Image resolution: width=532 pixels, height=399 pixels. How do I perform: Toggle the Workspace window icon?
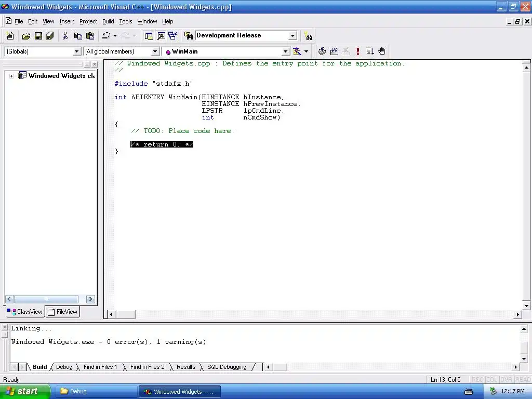pos(149,36)
